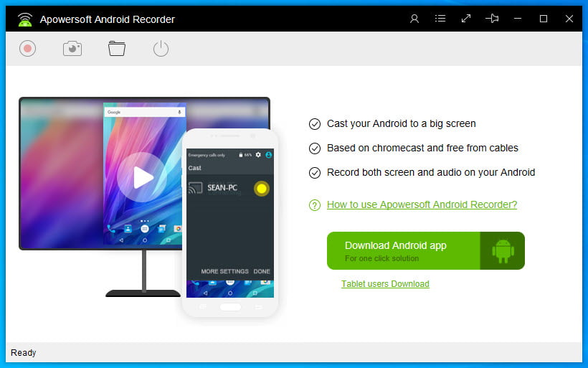Image resolution: width=588 pixels, height=368 pixels.
Task: Open the list menu icon in title bar
Action: (440, 19)
